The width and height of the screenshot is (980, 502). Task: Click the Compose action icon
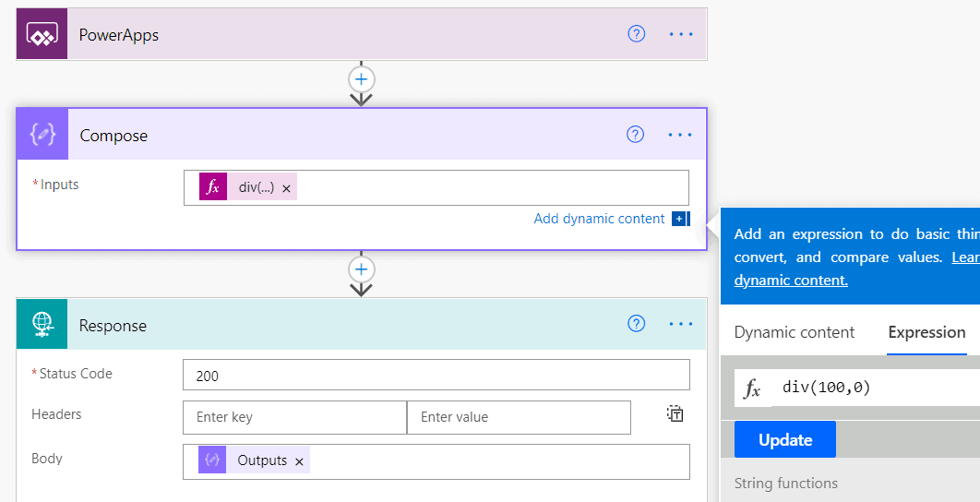click(x=42, y=135)
